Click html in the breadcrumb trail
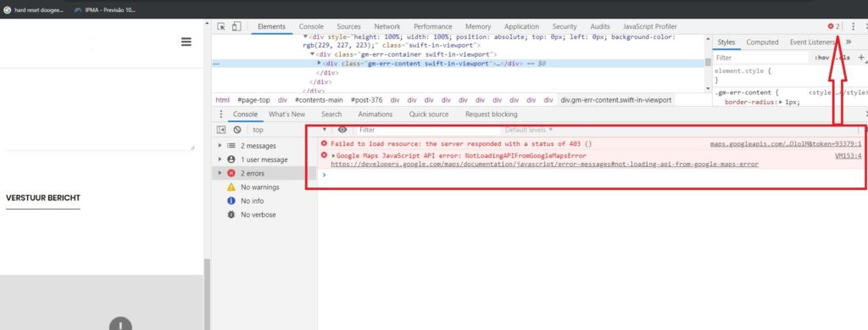The height and width of the screenshot is (330, 868). [x=223, y=100]
